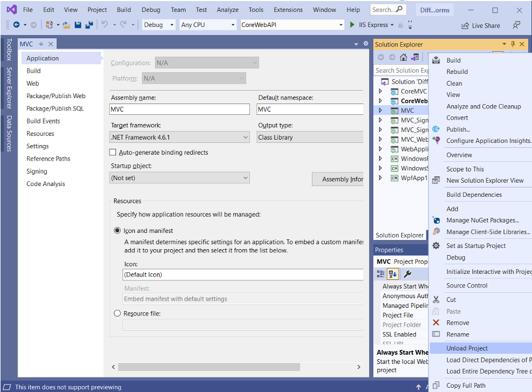
Task: Click the New Project toolbar icon
Action: tap(50, 25)
